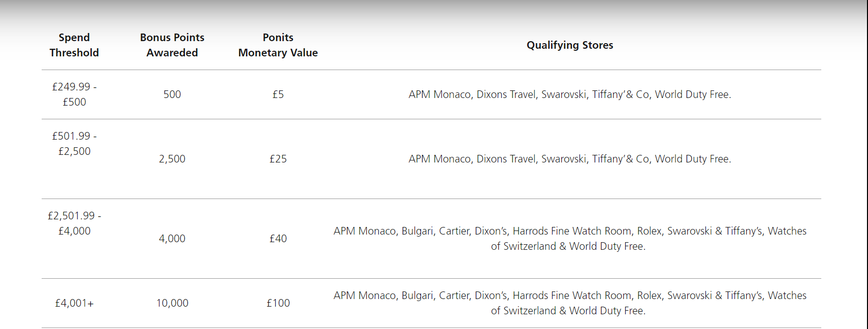Click second row stores list text

pos(570,159)
